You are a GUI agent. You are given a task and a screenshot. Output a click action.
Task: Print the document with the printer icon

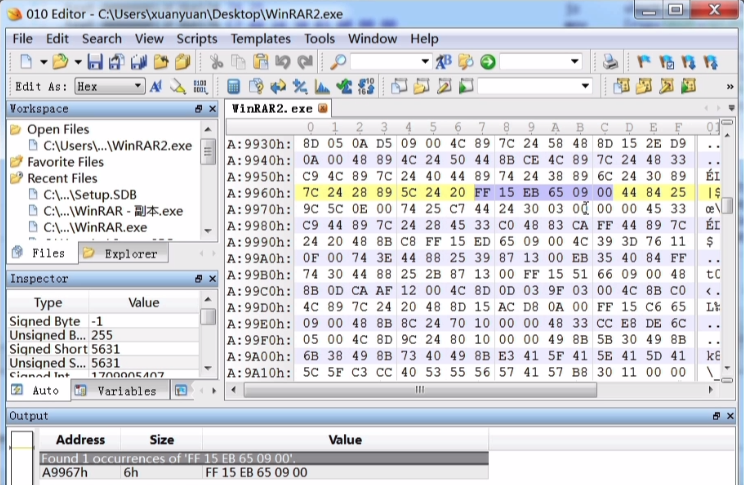pos(610,62)
